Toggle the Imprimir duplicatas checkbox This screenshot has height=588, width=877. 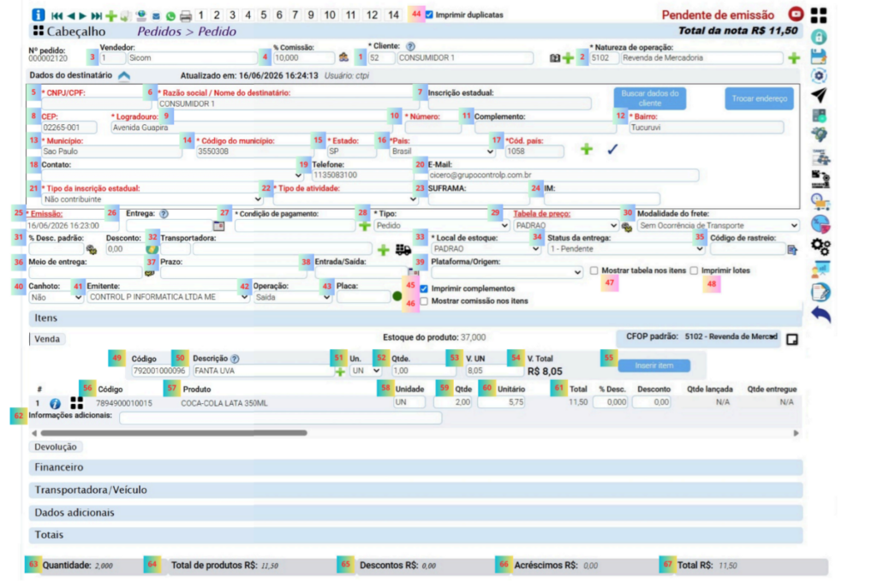(429, 15)
